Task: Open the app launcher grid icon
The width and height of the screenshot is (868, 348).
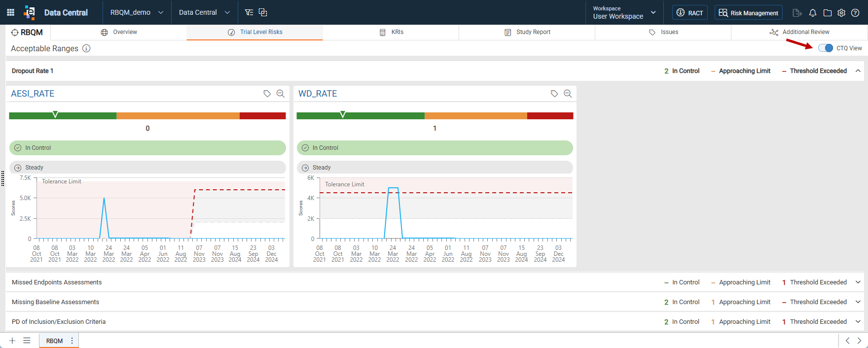Action: click(10, 12)
